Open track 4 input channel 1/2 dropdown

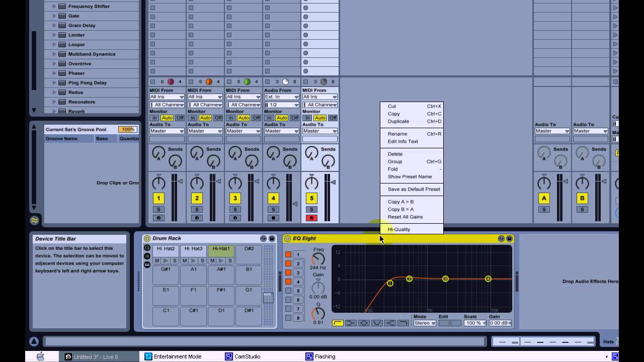coord(282,105)
